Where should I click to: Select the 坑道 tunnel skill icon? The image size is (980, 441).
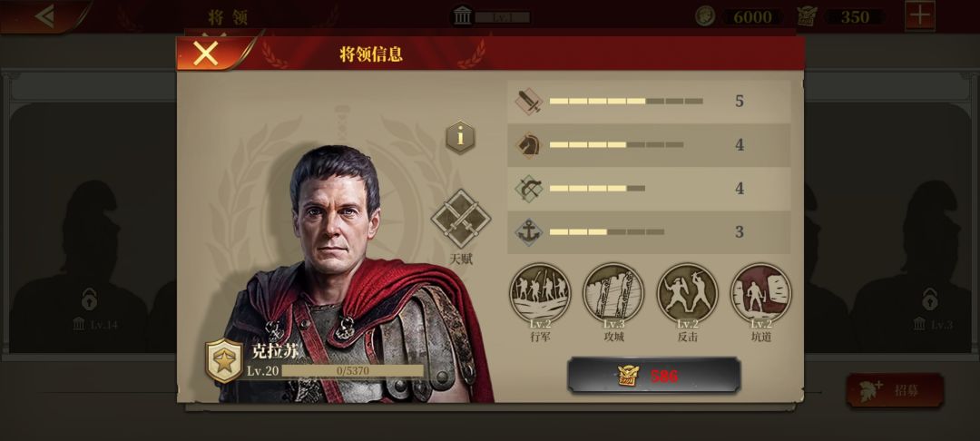pos(760,293)
